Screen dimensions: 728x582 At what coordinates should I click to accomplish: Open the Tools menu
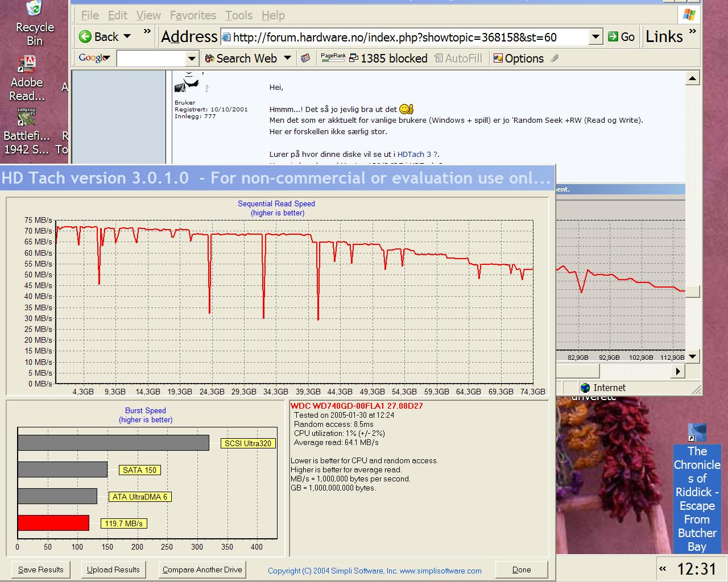point(238,15)
